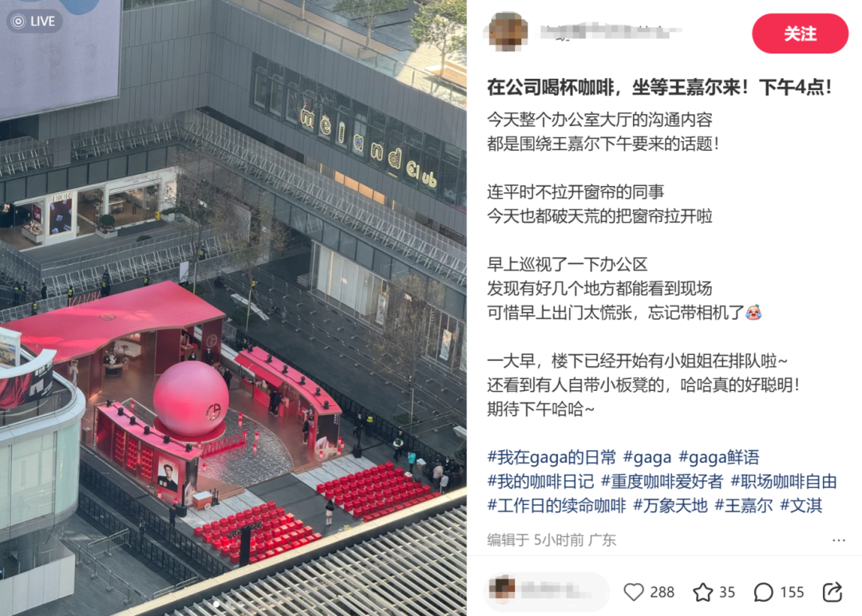Click the post photo of red pavilion
862x616 pixels.
[233, 308]
